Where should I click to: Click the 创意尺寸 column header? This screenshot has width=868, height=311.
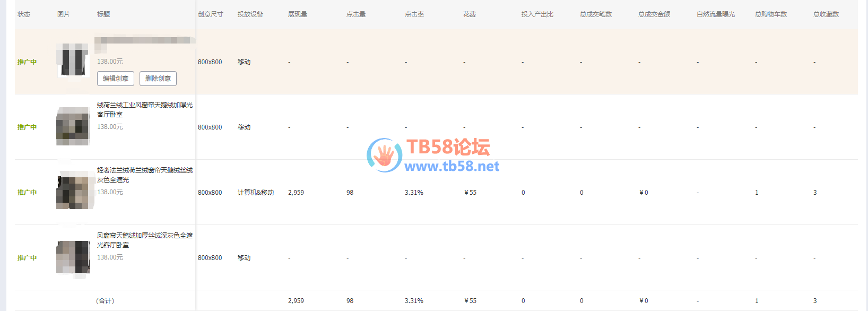211,14
